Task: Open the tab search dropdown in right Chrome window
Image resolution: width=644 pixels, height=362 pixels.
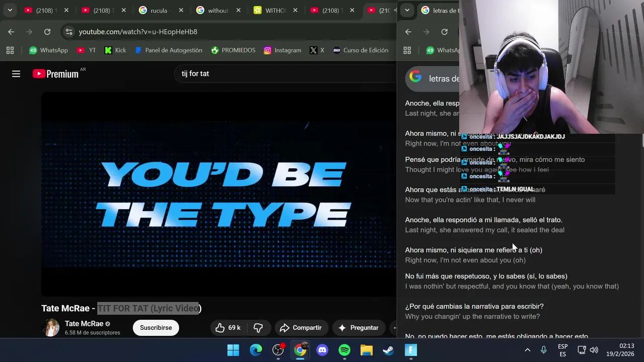Action: [407, 10]
